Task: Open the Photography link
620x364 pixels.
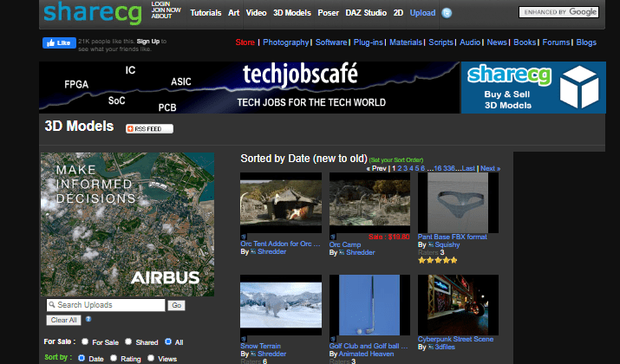Action: tap(286, 42)
